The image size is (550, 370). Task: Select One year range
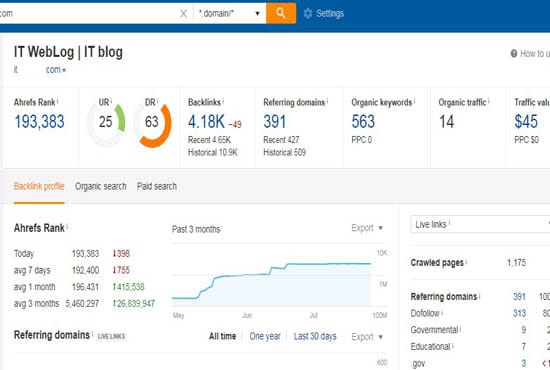265,336
